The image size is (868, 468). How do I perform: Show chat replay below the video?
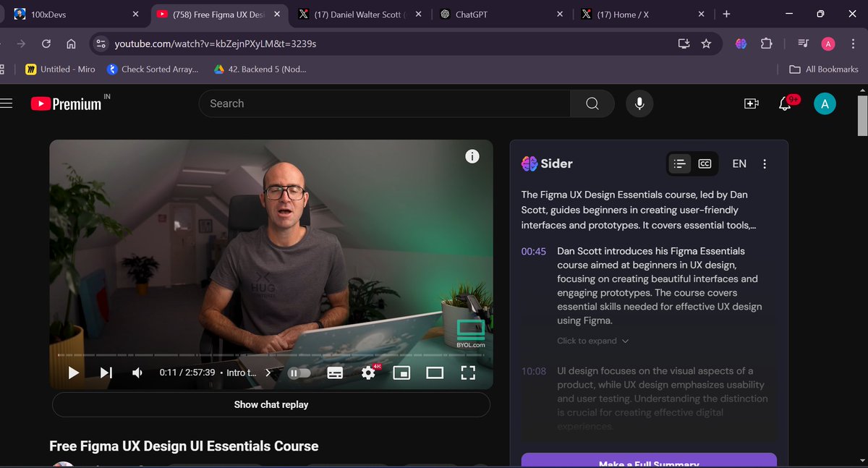[271, 404]
